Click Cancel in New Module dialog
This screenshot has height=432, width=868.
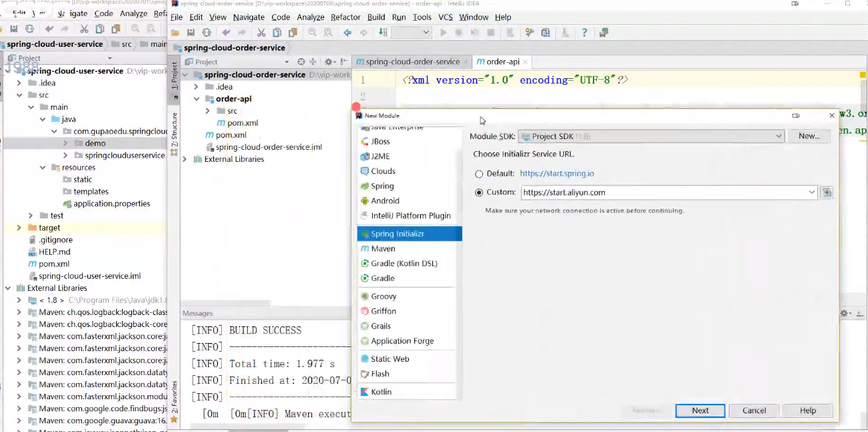tap(754, 411)
